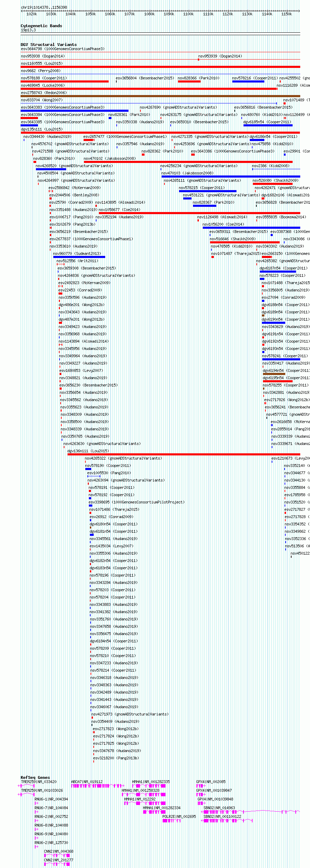The image size is (310, 868).
Task: Open variant nsv476585 (Kidd2010)
Action: (x=232, y=246)
